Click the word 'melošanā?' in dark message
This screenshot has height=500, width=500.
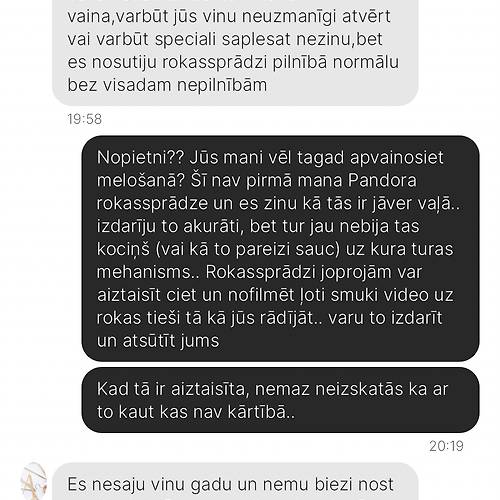[141, 180]
